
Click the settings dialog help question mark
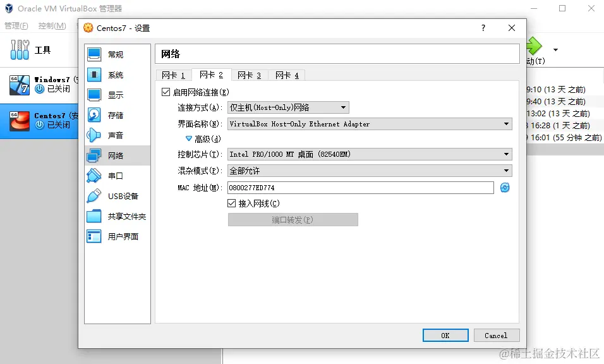(483, 28)
